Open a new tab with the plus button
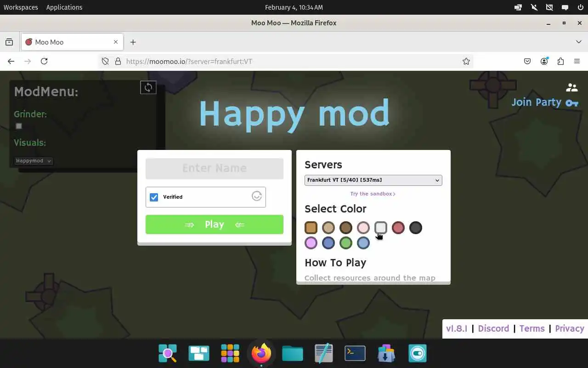Viewport: 588px width, 368px height. pos(133,42)
